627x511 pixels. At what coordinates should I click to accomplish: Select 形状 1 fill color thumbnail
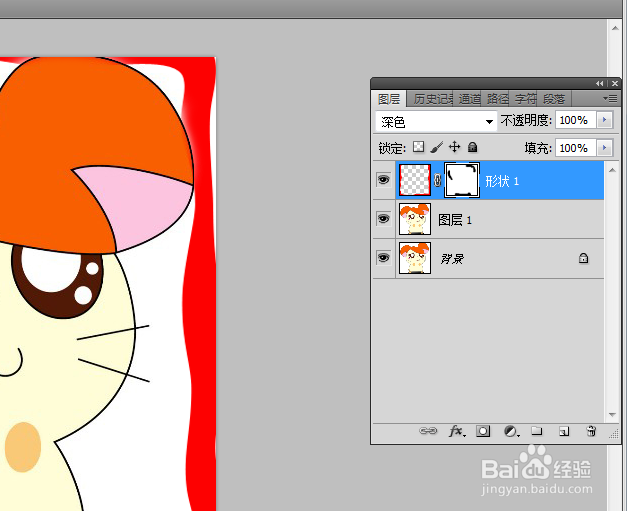[x=415, y=180]
